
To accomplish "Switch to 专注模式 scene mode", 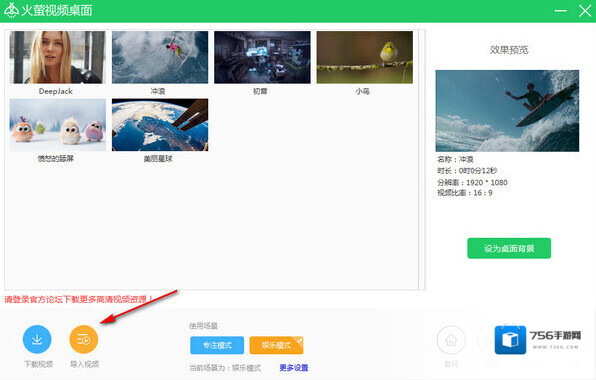I will click(x=217, y=345).
